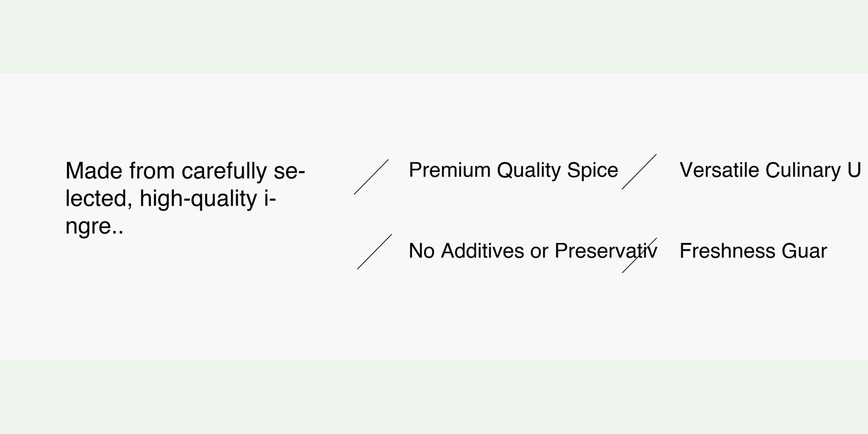This screenshot has width=868, height=434.
Task: Click the slash icon beside Freshness Guar
Action: pos(639,255)
